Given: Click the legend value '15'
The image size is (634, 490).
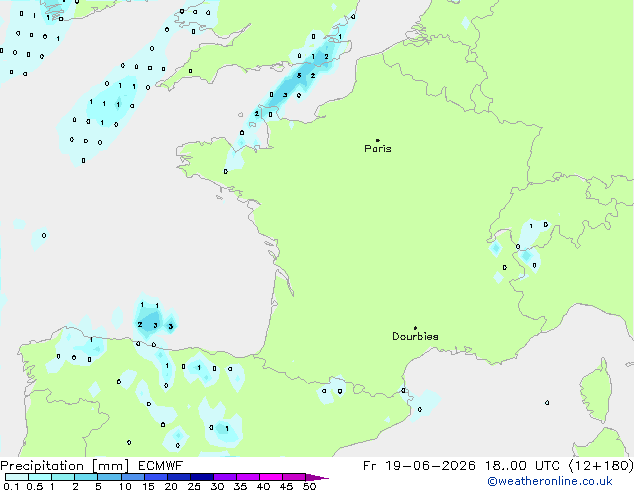Looking at the screenshot, I should 148,486.
